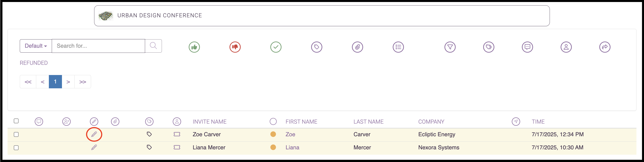Click the add-person column header icon

click(x=66, y=122)
